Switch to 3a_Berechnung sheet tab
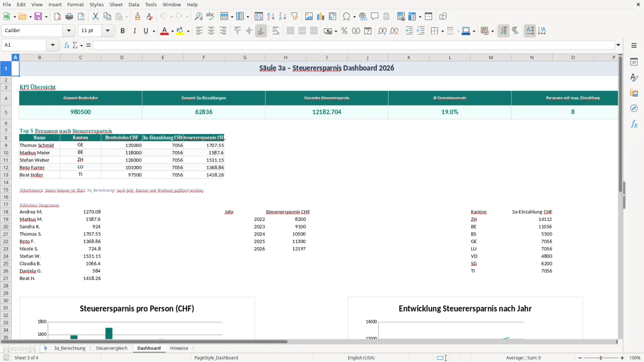Image resolution: width=644 pixels, height=362 pixels. (x=70, y=348)
